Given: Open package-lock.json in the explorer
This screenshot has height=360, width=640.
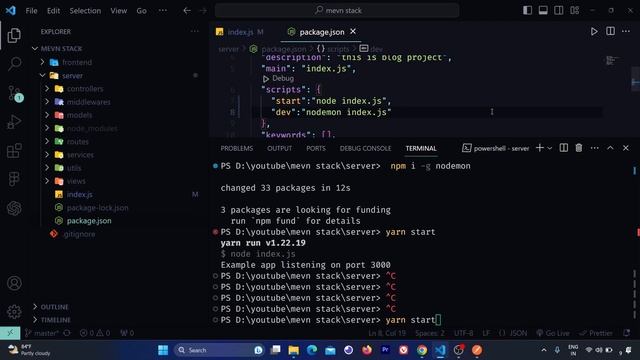Looking at the screenshot, I should click(97, 208).
